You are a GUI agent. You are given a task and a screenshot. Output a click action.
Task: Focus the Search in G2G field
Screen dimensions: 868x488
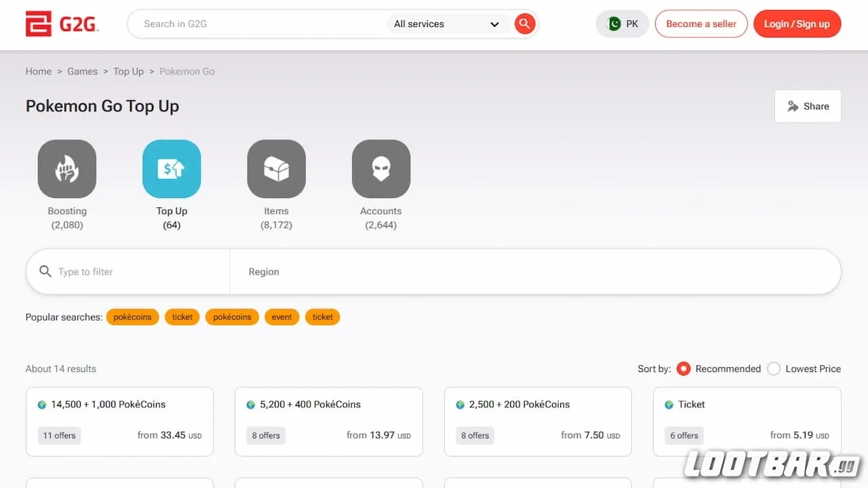pyautogui.click(x=258, y=24)
